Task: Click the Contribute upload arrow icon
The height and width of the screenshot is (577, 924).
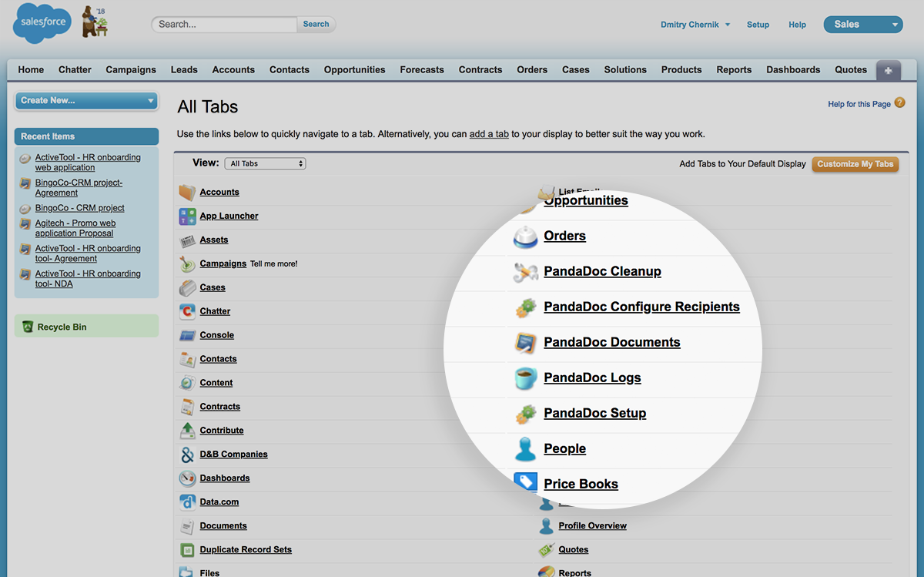Action: tap(187, 431)
